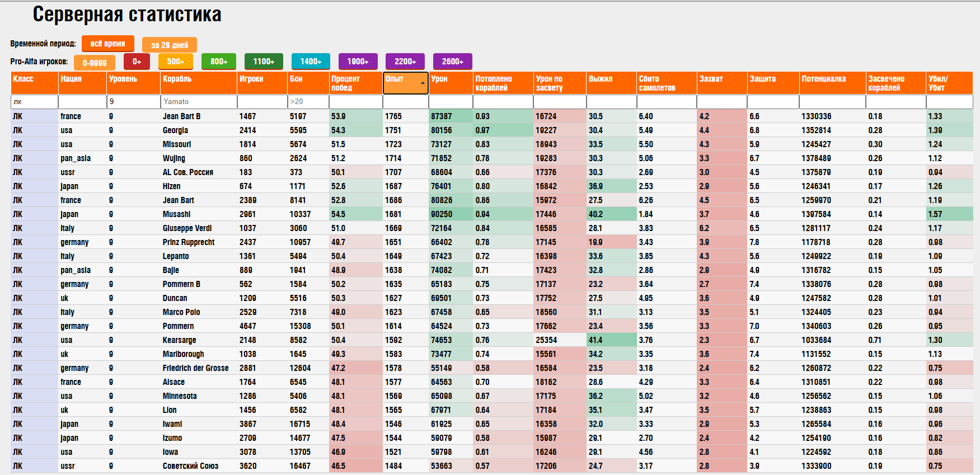Click the Бои filter field showing >20

308,101
